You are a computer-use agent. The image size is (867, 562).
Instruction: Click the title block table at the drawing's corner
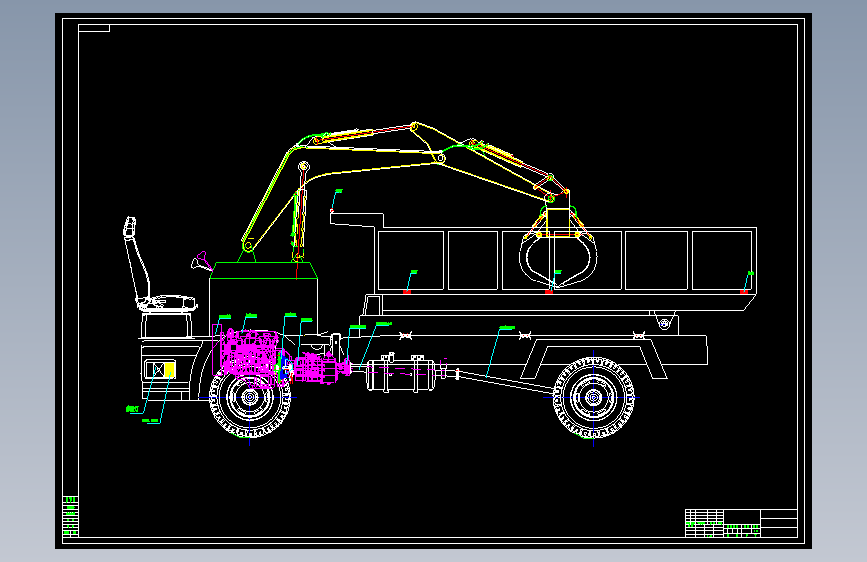(741, 523)
